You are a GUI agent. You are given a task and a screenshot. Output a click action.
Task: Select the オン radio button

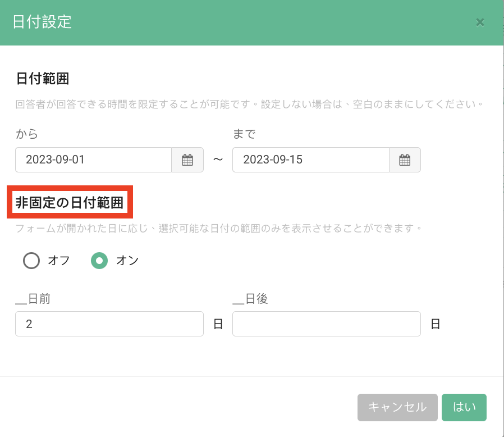(x=99, y=260)
